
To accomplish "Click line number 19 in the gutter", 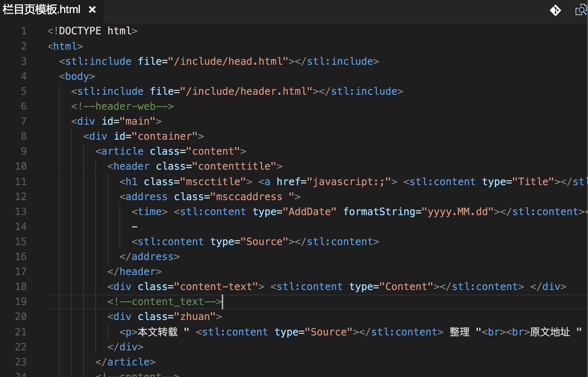I will tap(21, 301).
